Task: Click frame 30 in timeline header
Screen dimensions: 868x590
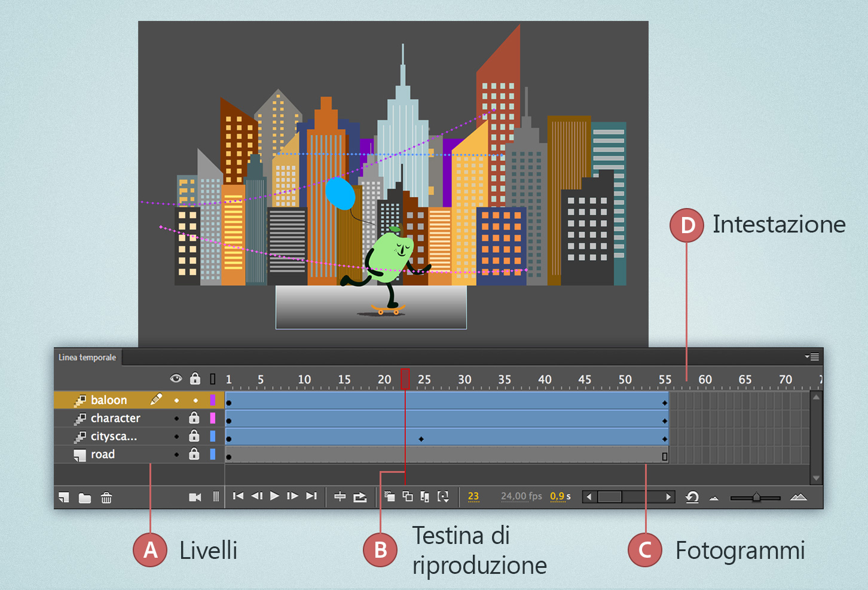Action: pyautogui.click(x=464, y=379)
